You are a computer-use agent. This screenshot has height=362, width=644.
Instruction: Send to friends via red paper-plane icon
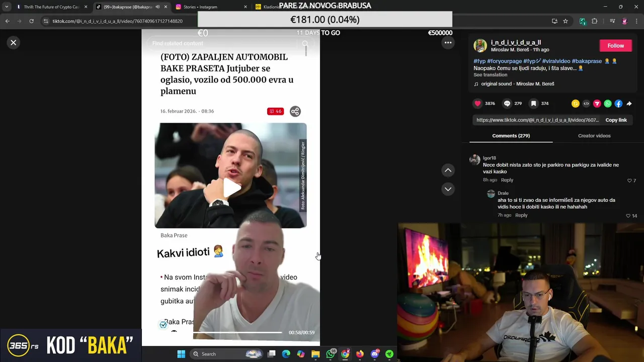[x=597, y=104]
